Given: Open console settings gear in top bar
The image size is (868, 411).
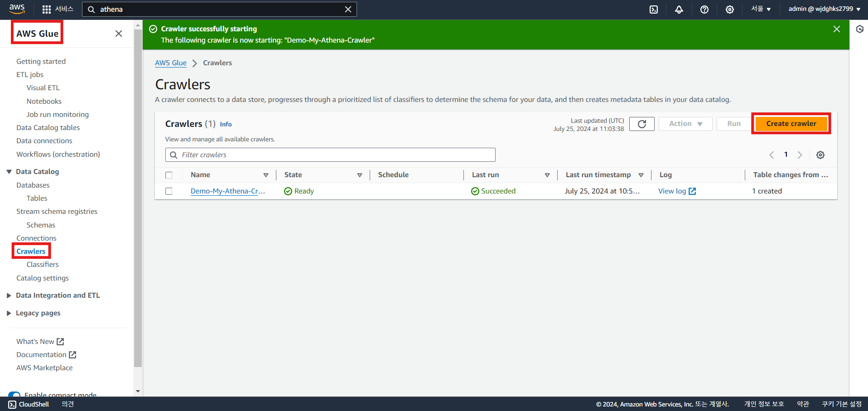Looking at the screenshot, I should (730, 9).
